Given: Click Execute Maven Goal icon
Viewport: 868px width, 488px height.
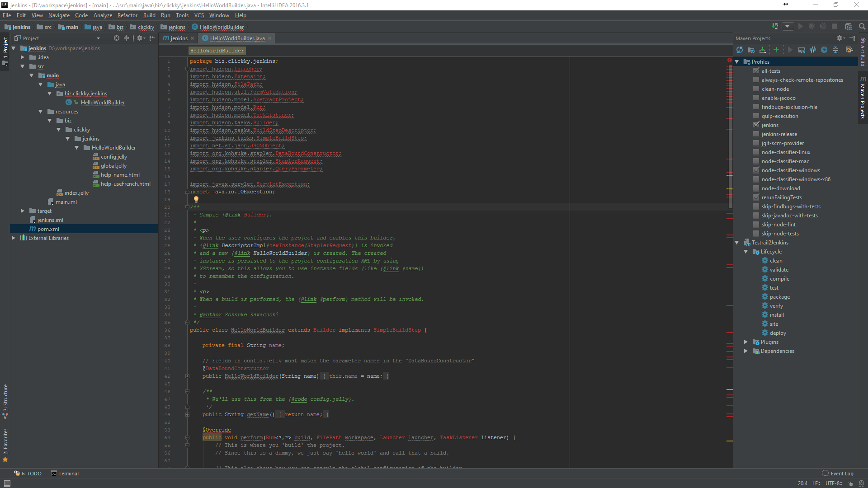Looking at the screenshot, I should click(802, 50).
